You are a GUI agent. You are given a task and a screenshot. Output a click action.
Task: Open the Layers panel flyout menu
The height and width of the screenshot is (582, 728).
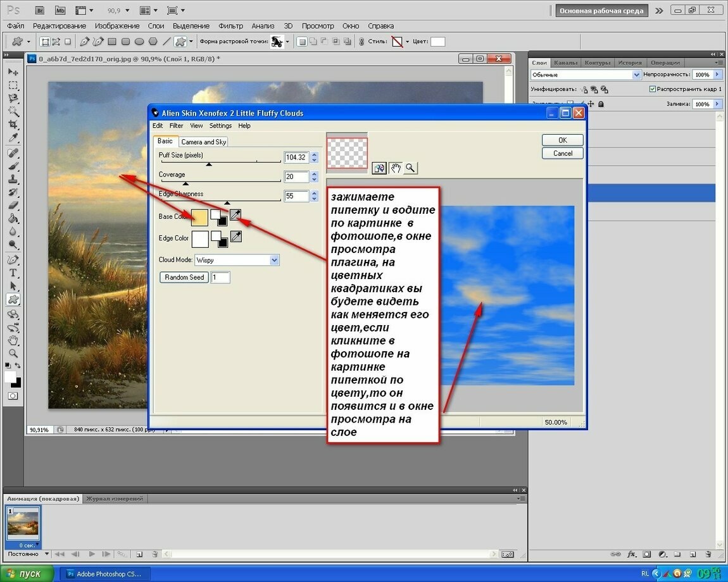pos(719,63)
